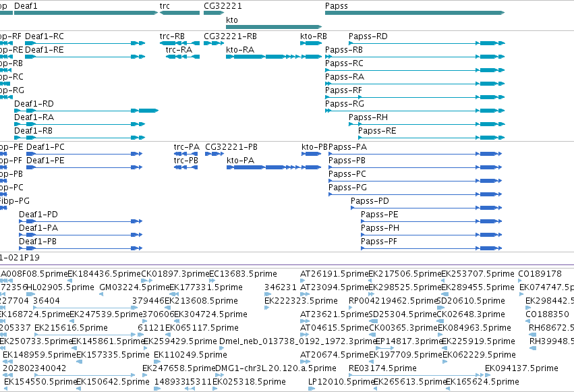Click the Deaf1-RE transcript label

coord(45,50)
